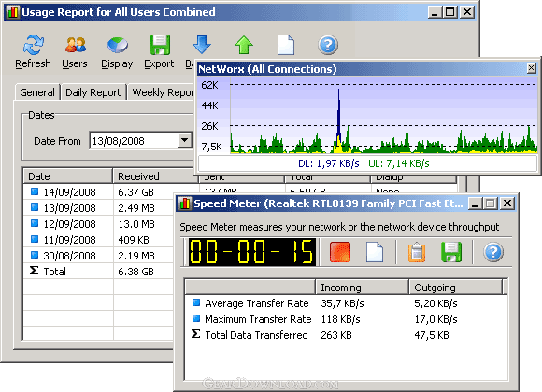Open Help question mark in Usage Report
This screenshot has height=392, width=542.
(328, 45)
